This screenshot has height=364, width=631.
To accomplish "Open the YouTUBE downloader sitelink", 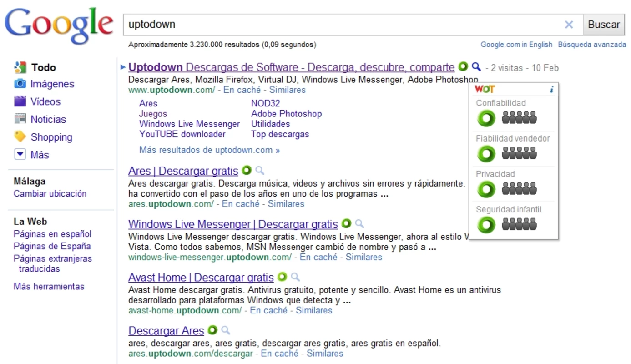I will [182, 134].
